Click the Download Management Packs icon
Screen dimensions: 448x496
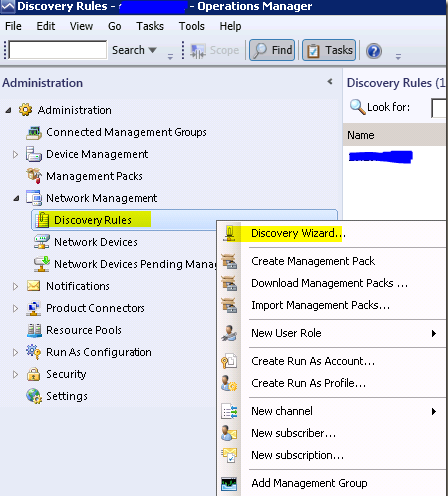pyautogui.click(x=229, y=283)
